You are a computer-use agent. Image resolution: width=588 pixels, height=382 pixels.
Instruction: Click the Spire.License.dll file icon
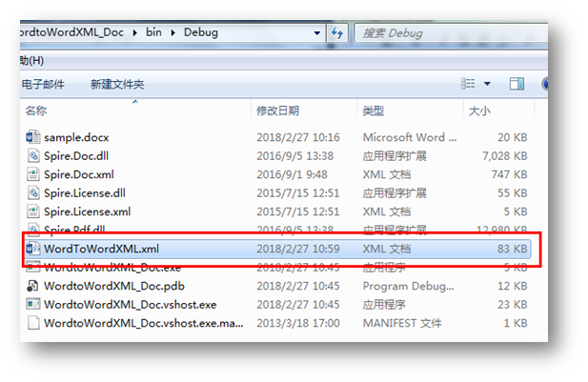click(33, 193)
